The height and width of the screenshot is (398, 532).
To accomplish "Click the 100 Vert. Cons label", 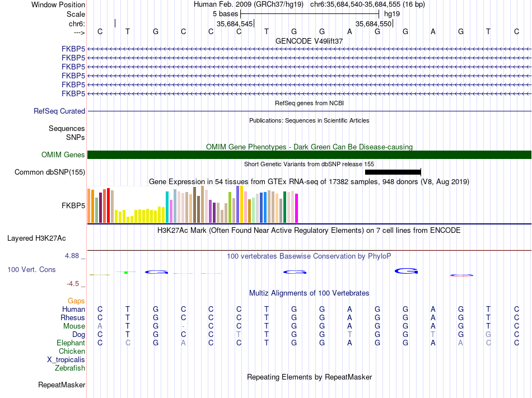I will point(31,269).
